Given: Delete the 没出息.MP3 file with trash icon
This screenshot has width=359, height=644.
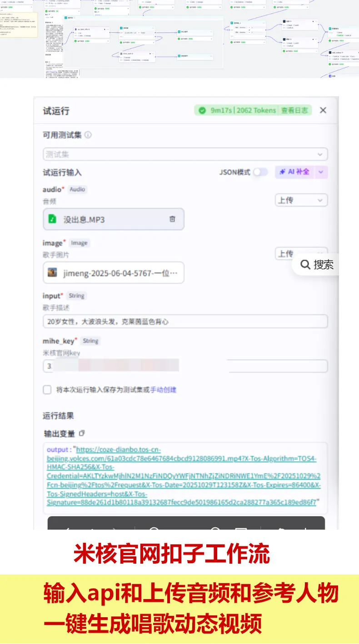Looking at the screenshot, I should 172,219.
